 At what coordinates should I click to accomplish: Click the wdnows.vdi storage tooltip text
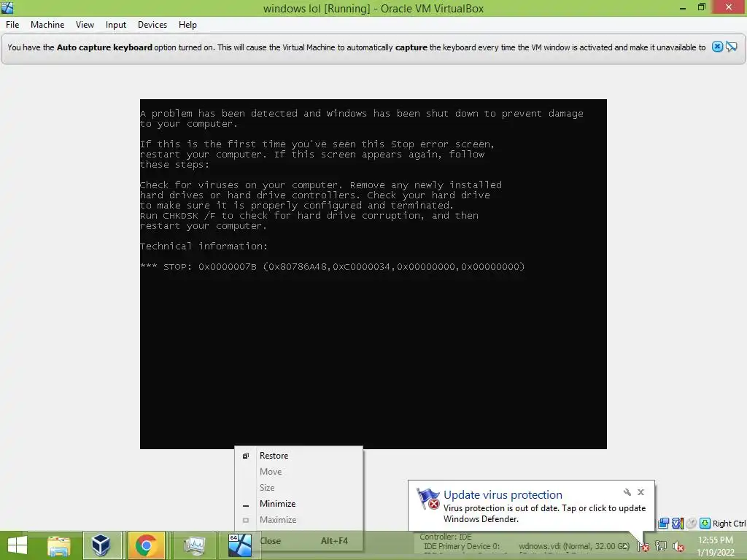(574, 546)
